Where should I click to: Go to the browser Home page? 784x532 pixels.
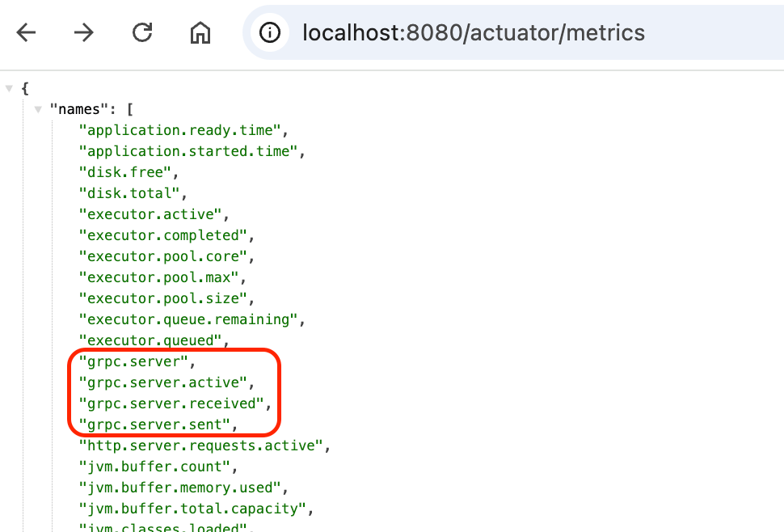[x=200, y=32]
